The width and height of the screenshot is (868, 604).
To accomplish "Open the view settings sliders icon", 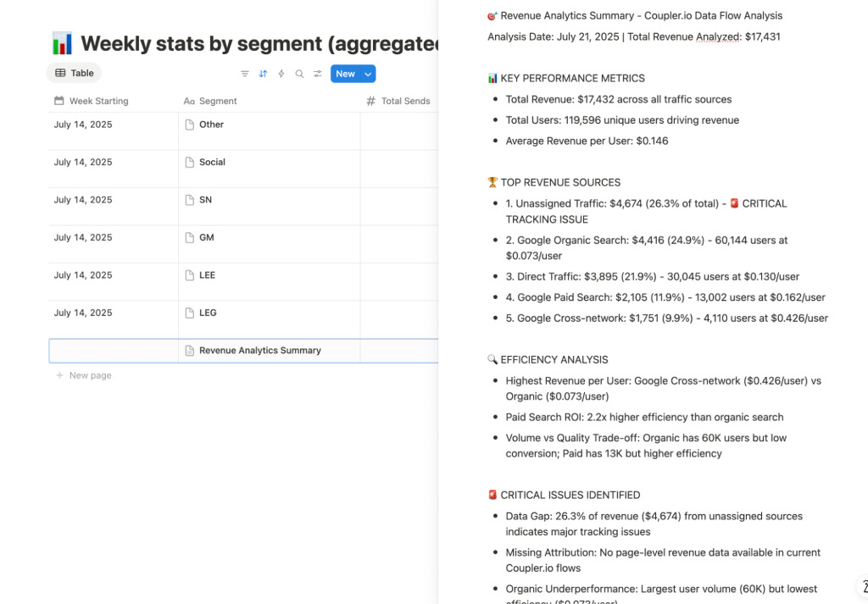I will click(318, 74).
